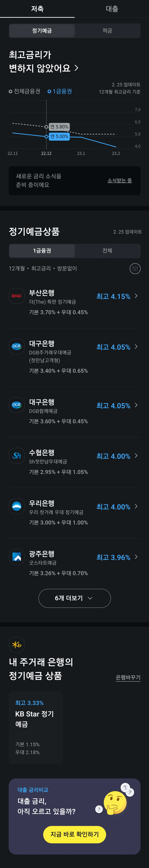Viewport: 149px width, 868px height.
Task: Select the 전체금융권 chart radio option
Action: (25, 91)
